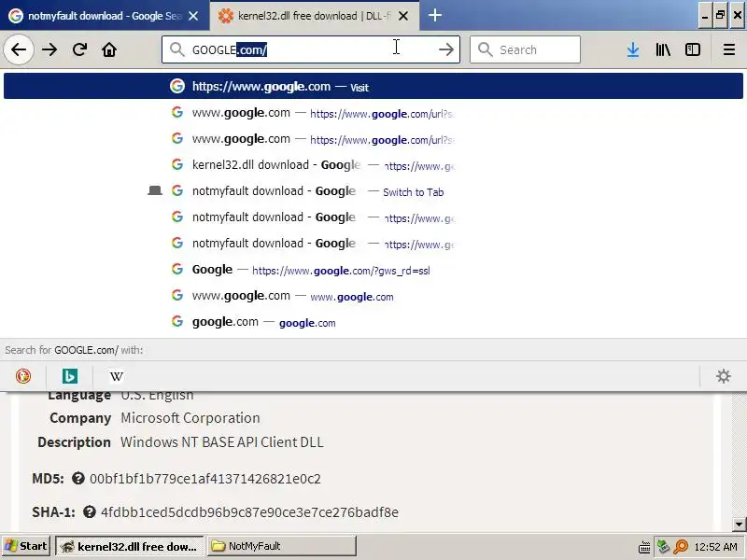Viewport: 747px width, 560px height.
Task: Click the magnifier icon in the address bar
Action: (176, 49)
